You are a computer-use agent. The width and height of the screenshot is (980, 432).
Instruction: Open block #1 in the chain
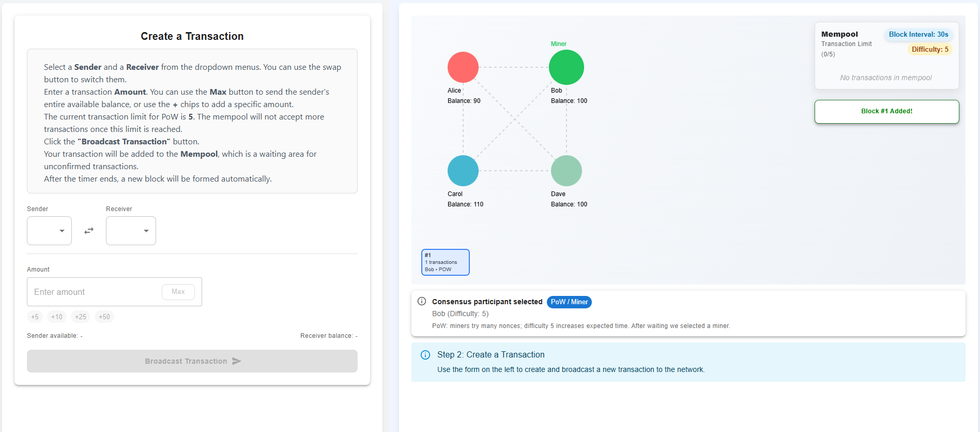tap(446, 262)
